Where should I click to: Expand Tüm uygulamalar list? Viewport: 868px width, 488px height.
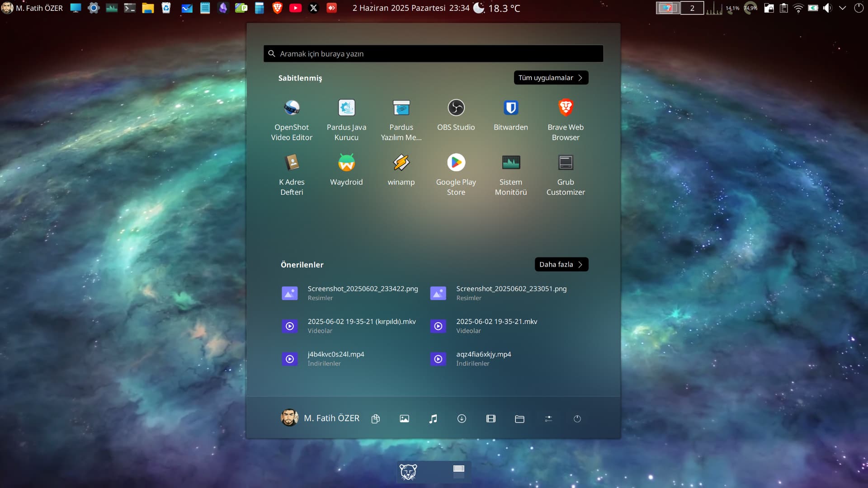pyautogui.click(x=551, y=78)
